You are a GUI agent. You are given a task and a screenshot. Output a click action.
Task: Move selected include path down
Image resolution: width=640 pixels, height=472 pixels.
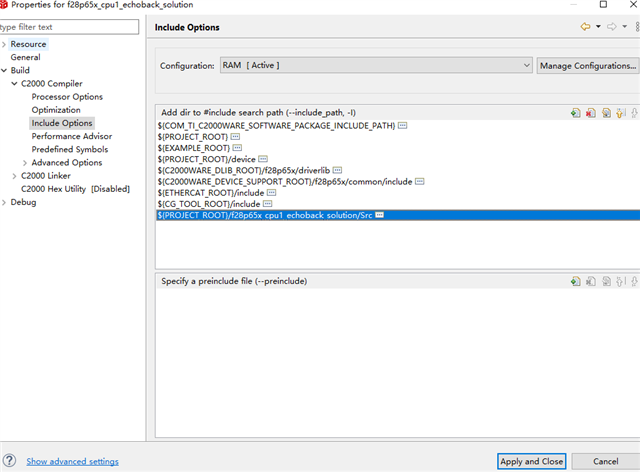[634, 113]
